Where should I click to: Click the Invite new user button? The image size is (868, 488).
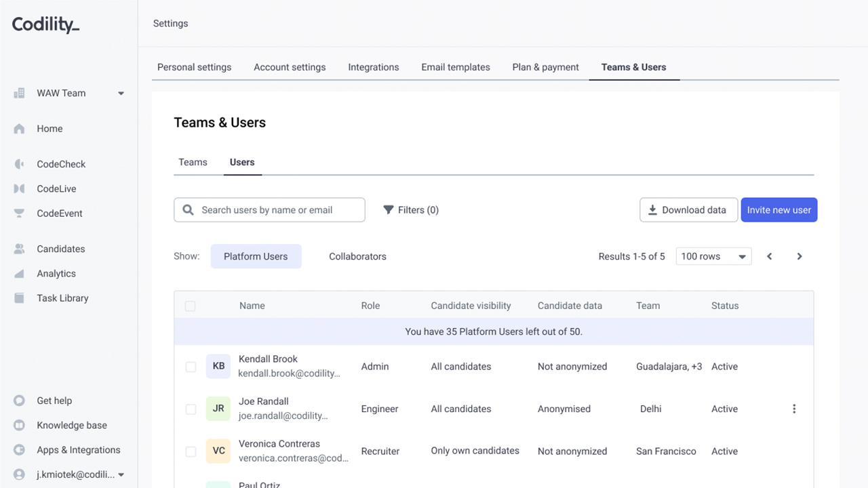[x=779, y=210]
